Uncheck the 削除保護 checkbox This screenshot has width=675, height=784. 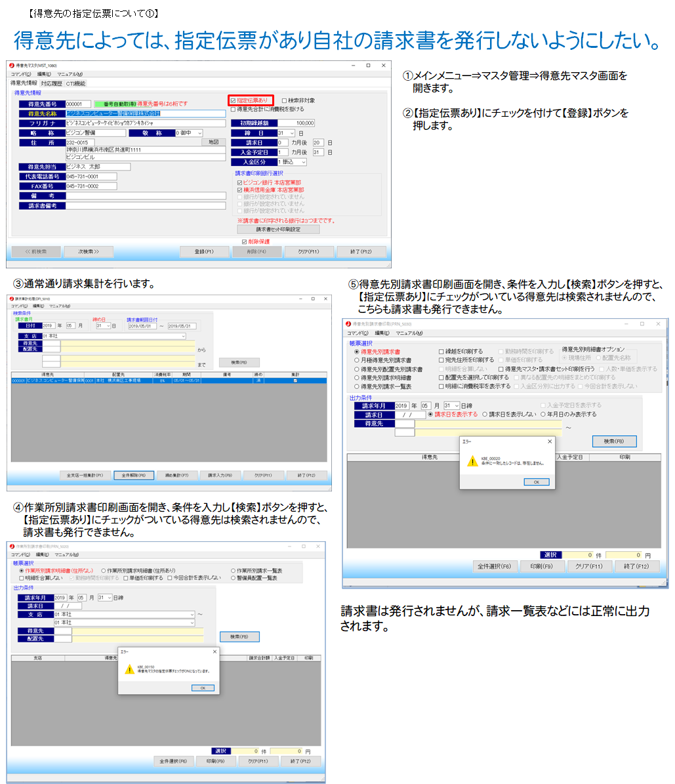244,241
